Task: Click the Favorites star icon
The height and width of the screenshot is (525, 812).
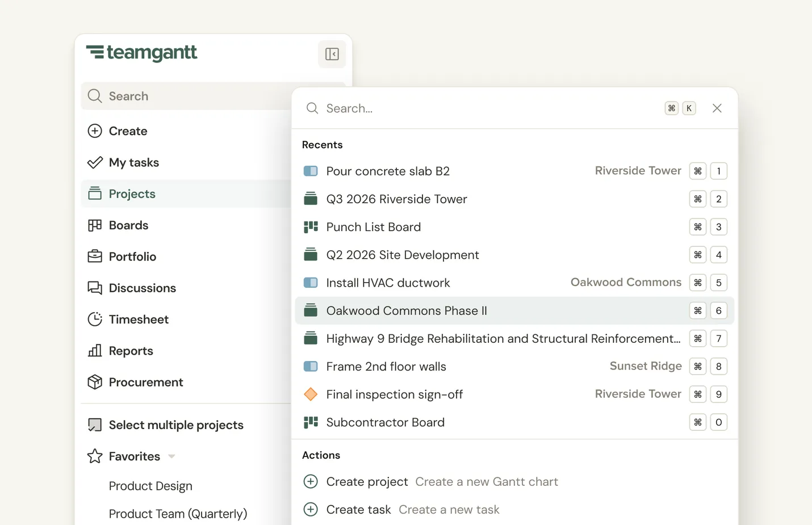Action: click(95, 456)
